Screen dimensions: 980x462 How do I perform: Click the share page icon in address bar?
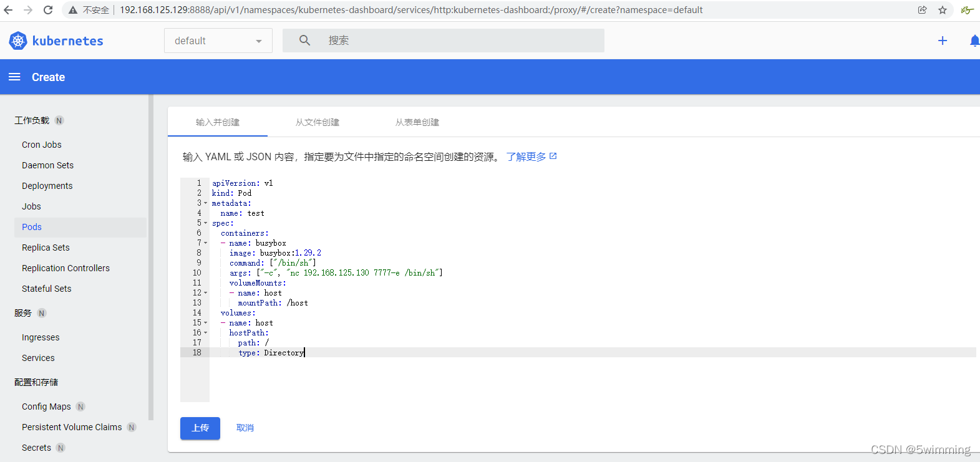coord(922,10)
